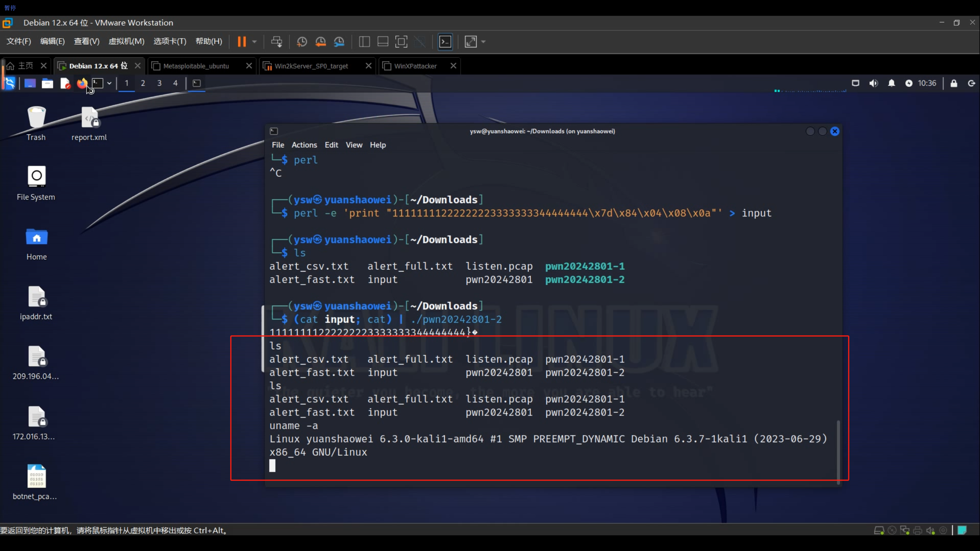
Task: Toggle the volume icon in Kali panel
Action: point(873,83)
